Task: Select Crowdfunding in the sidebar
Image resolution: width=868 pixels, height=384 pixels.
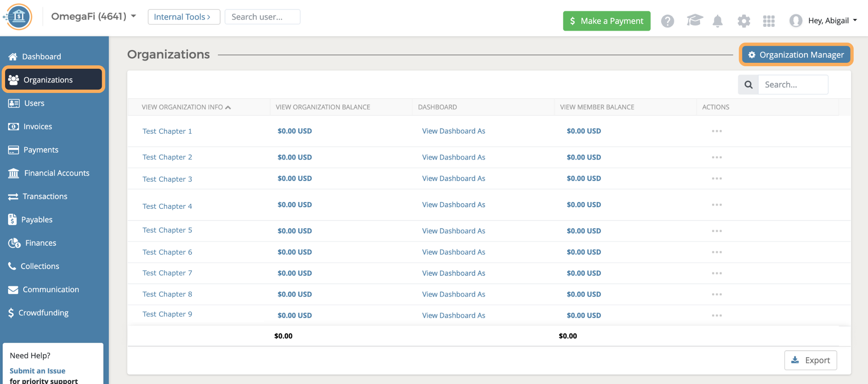Action: coord(43,313)
